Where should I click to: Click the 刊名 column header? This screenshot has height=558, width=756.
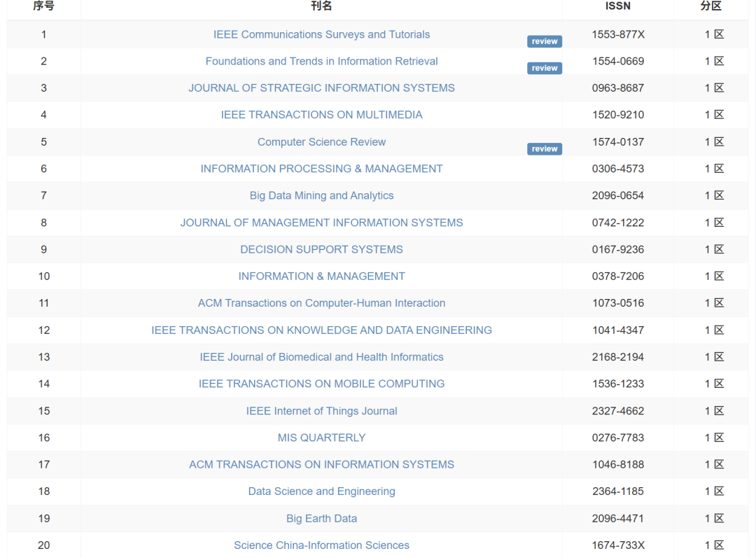(321, 6)
